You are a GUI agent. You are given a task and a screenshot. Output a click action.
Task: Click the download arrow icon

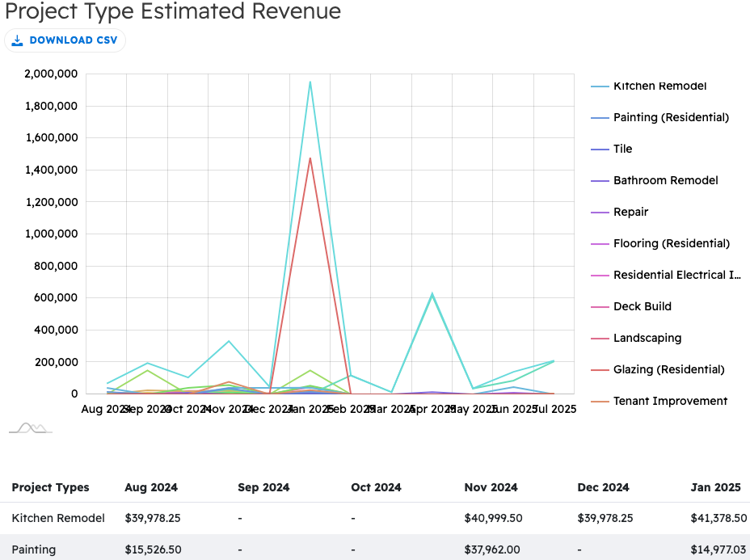[x=18, y=40]
